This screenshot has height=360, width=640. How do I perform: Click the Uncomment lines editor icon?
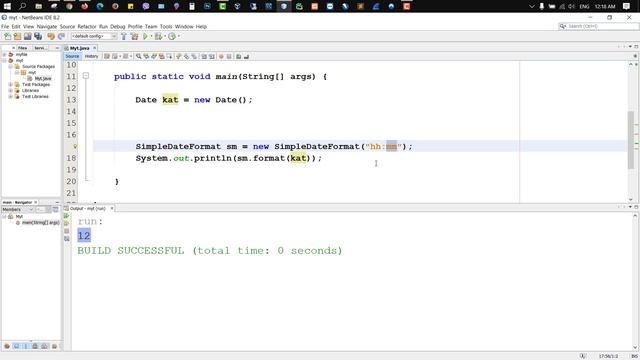tap(246, 56)
